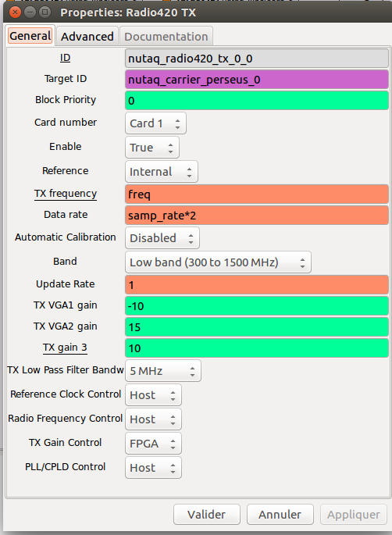Click the Radio Frequency Control label
Screen dimensions: 392x535
pyautogui.click(x=65, y=418)
